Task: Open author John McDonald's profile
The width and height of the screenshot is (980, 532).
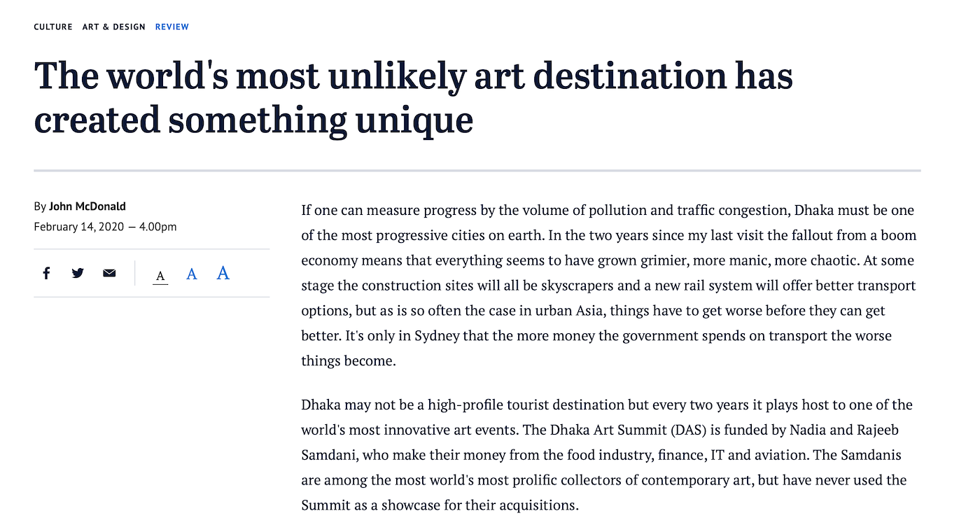Action: tap(87, 206)
